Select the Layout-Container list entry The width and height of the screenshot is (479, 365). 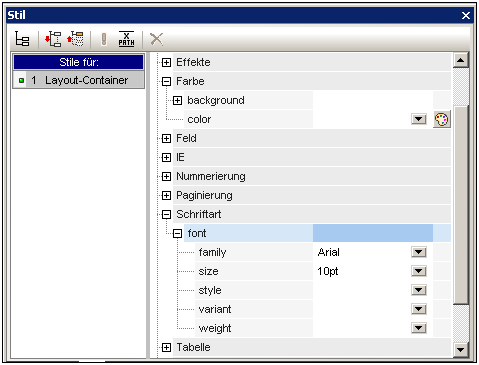(79, 80)
